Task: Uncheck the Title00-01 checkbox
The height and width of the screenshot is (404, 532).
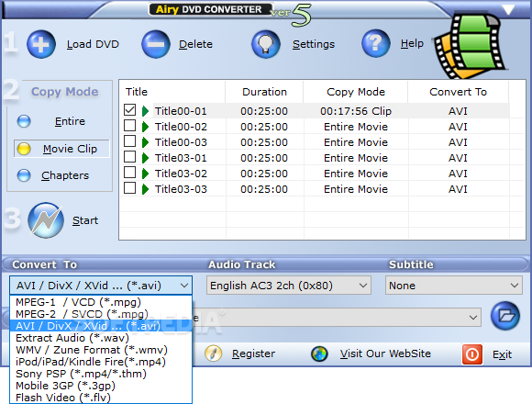Action: point(130,110)
